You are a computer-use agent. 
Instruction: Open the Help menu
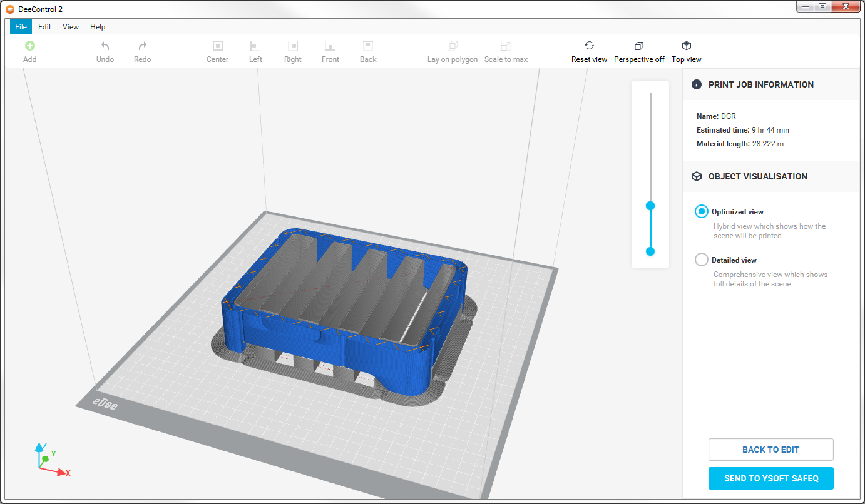tap(98, 27)
